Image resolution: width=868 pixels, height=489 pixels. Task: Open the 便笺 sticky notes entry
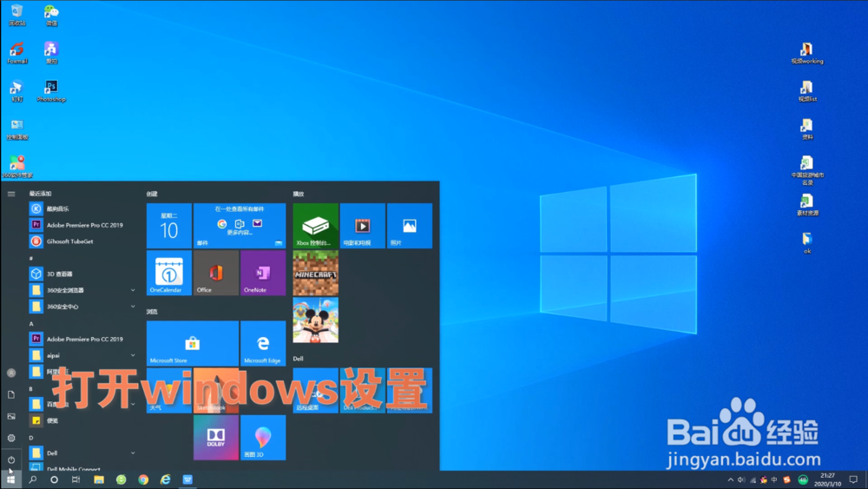coord(82,420)
